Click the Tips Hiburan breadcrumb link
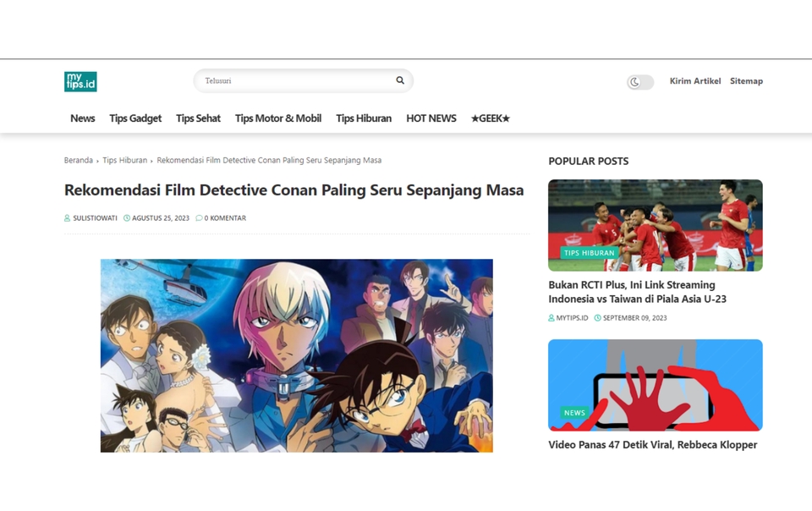The width and height of the screenshot is (812, 511). [125, 160]
